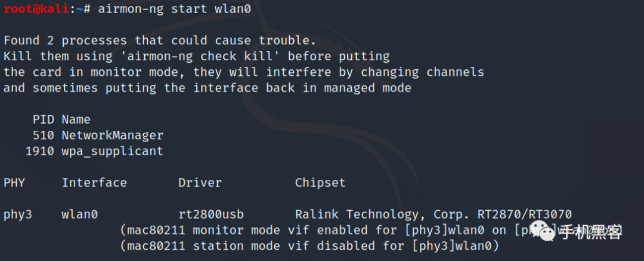This screenshot has width=644, height=261.
Task: Click the 'airmon-ng start wlan0' command
Action: [174, 9]
